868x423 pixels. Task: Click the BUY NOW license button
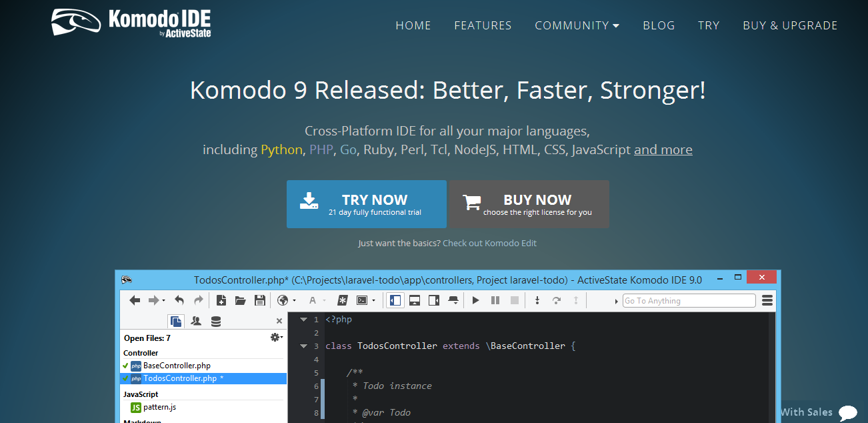coord(529,204)
